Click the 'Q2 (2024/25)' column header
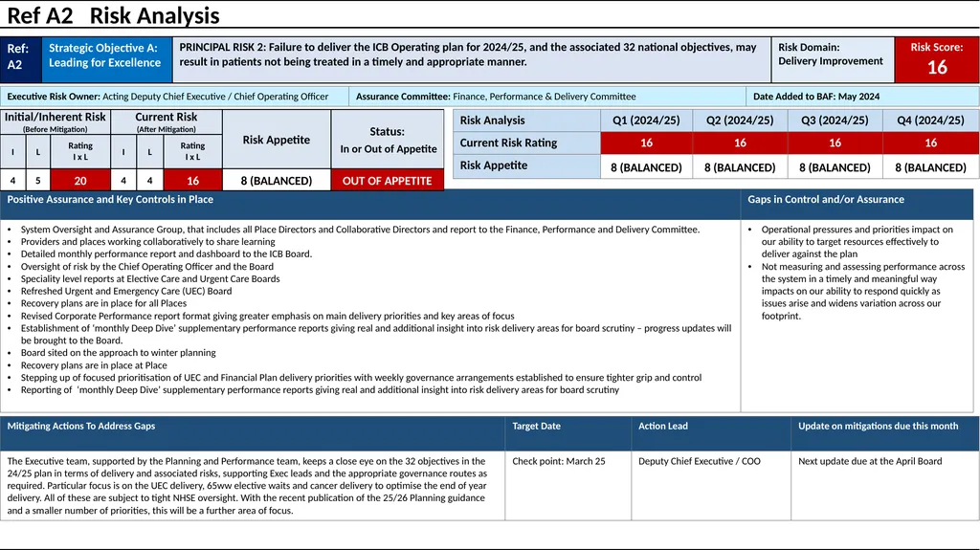980x550 pixels. tap(740, 120)
